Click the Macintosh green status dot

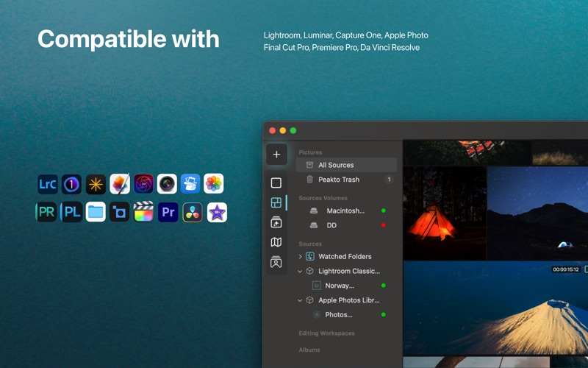coord(383,210)
